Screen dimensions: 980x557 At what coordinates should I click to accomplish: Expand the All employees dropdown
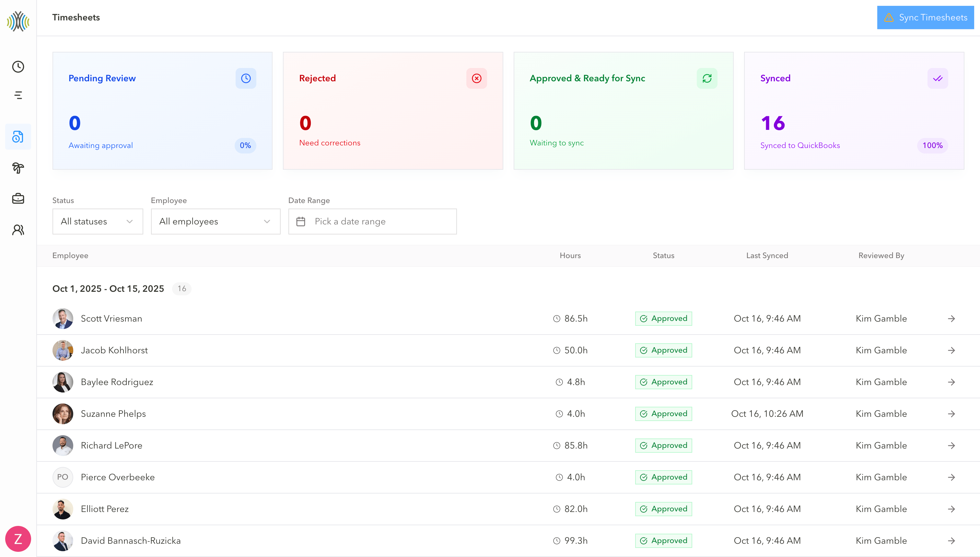(215, 222)
